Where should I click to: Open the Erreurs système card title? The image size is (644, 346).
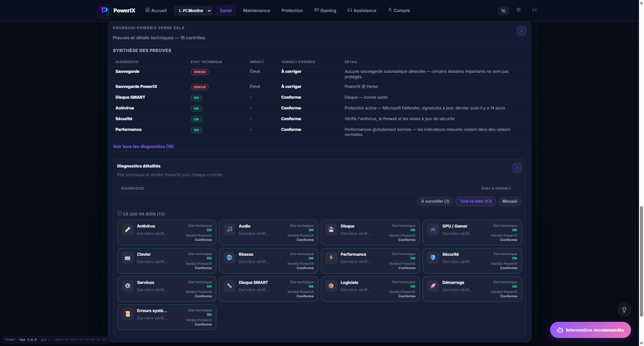152,311
